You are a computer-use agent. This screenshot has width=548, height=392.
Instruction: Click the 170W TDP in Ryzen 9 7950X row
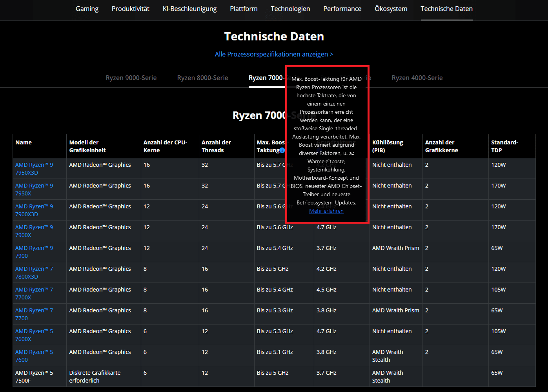click(x=499, y=186)
